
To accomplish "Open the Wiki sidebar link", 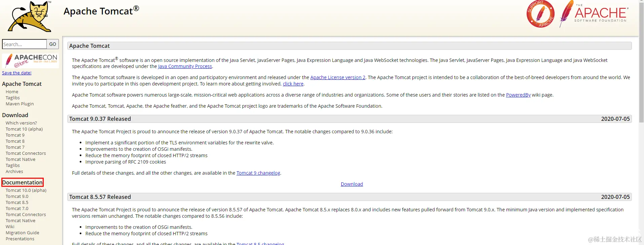I will (x=10, y=226).
